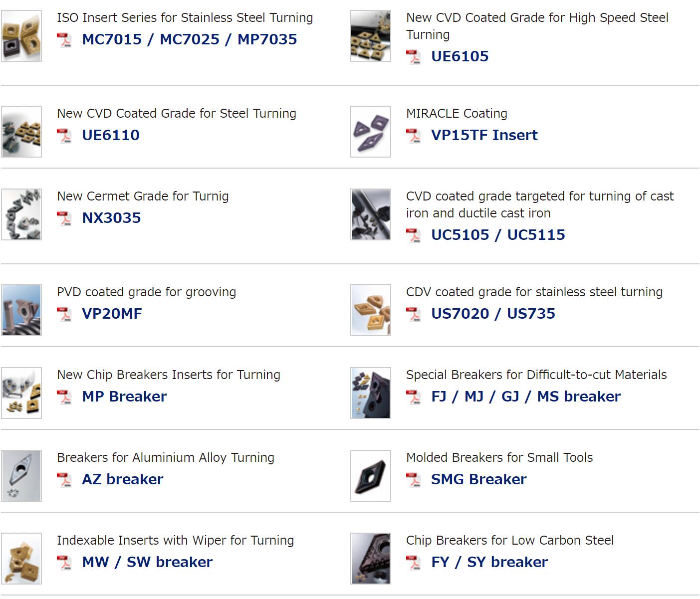
Task: Click the PDF icon next to MP Breaker
Action: [64, 397]
